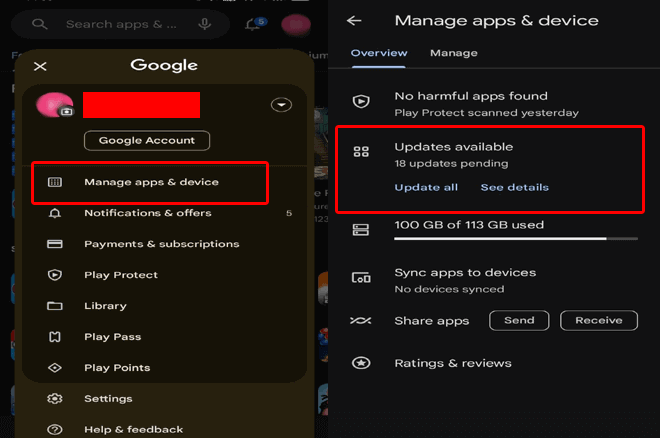The height and width of the screenshot is (438, 660).
Task: Close the Google account menu with X
Action: pyautogui.click(x=40, y=67)
